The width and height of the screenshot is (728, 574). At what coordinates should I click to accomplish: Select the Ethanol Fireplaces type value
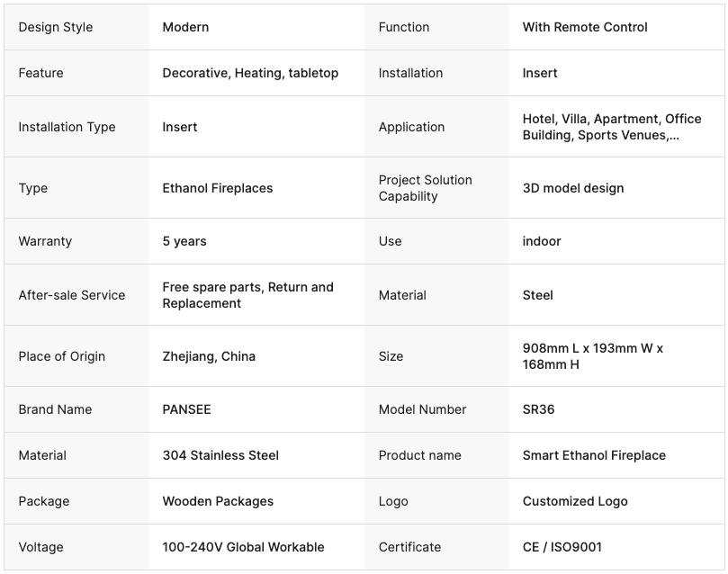point(218,188)
